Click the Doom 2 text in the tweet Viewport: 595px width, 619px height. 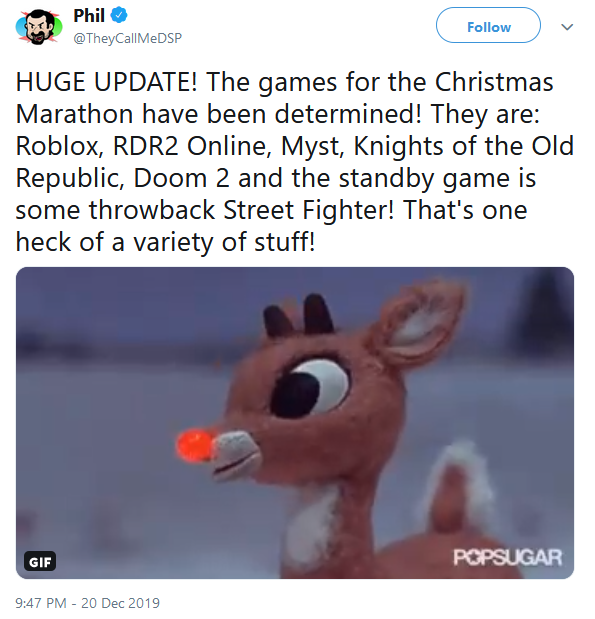[x=181, y=178]
